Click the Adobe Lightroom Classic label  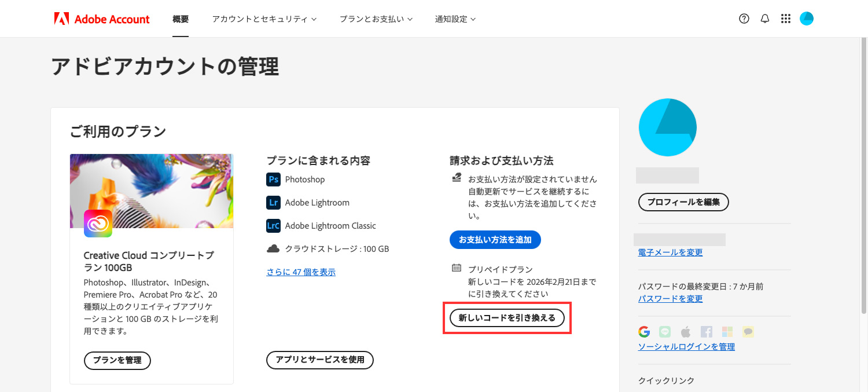point(330,226)
